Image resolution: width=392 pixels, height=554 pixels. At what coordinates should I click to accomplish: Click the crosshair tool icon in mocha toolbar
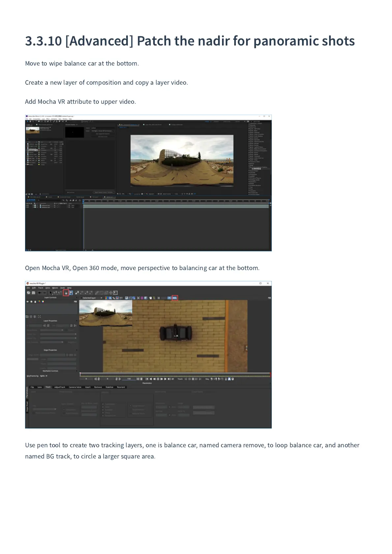[x=111, y=293]
